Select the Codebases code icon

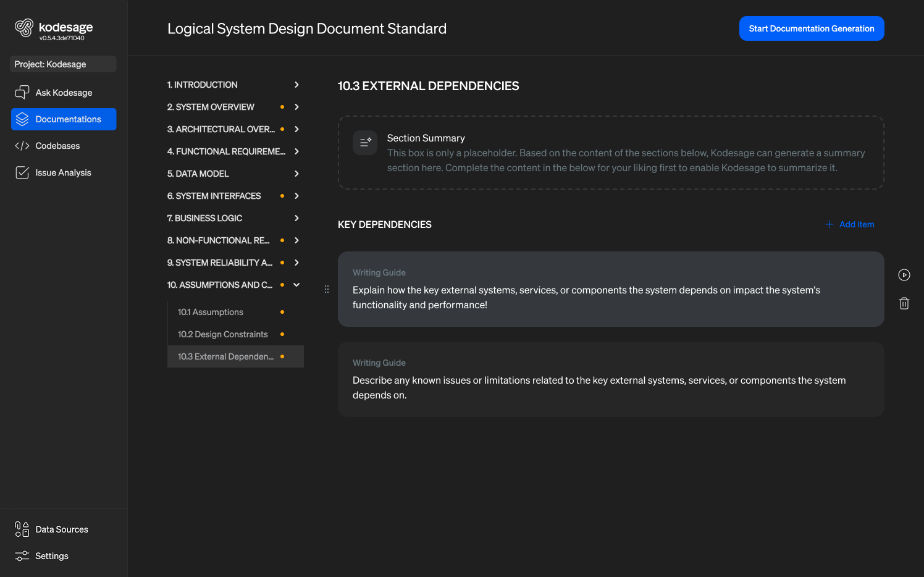(22, 145)
